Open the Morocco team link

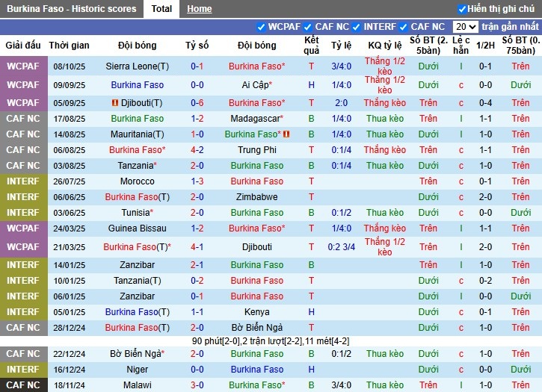pyautogui.click(x=138, y=181)
